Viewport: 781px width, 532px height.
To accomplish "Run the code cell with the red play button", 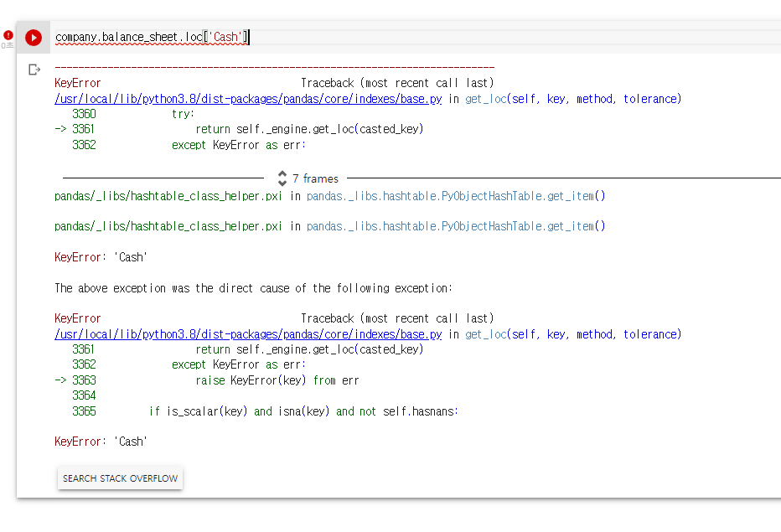I will click(34, 38).
